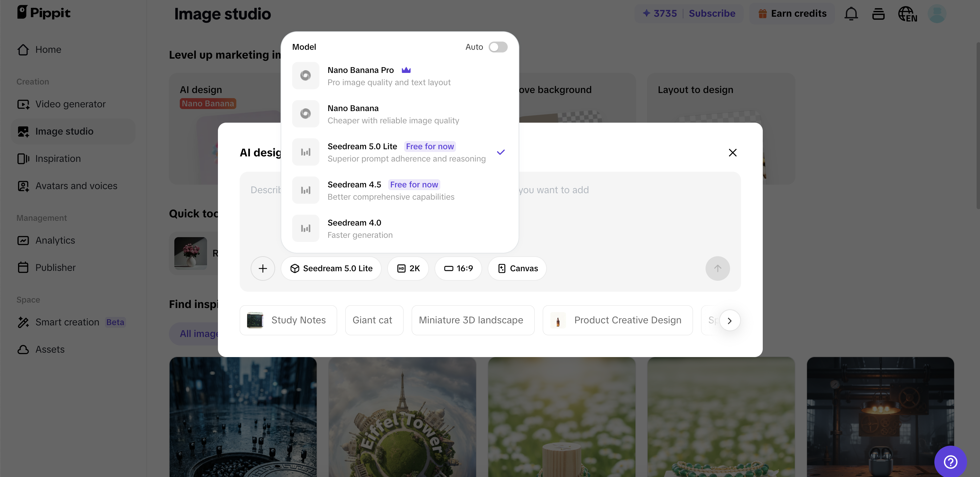Screen dimensions: 980x477
Task: Click the user profile avatar
Action: (x=937, y=14)
